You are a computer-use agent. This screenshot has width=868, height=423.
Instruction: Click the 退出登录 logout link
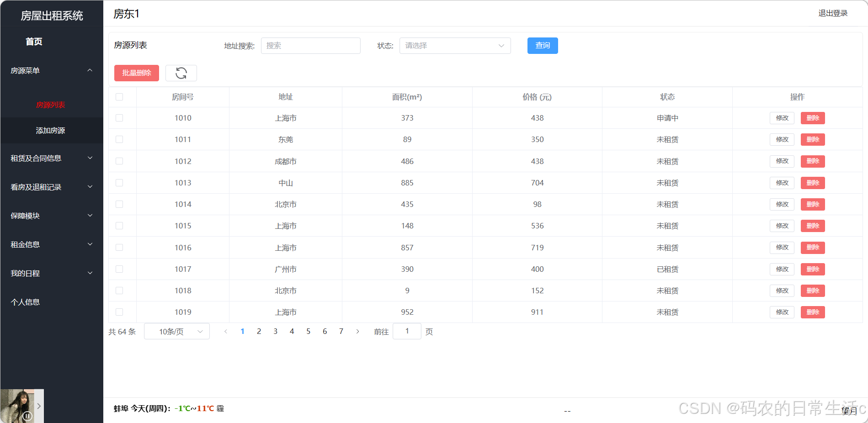(x=832, y=13)
